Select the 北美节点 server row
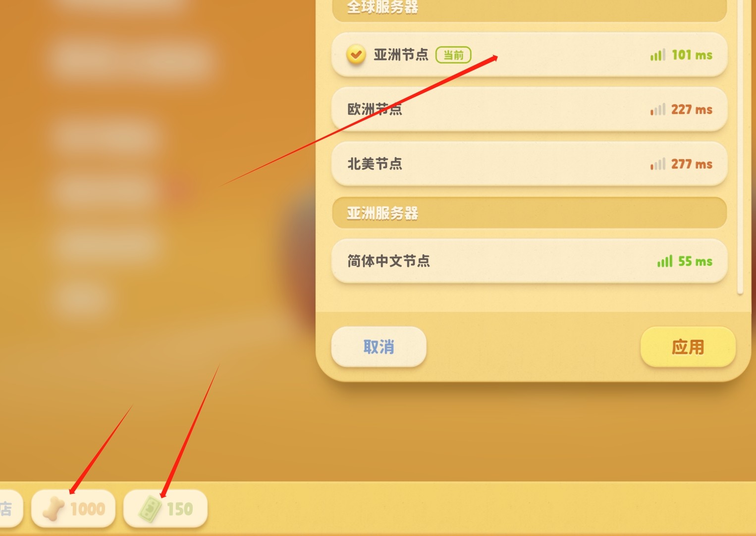This screenshot has width=756, height=536. click(529, 164)
